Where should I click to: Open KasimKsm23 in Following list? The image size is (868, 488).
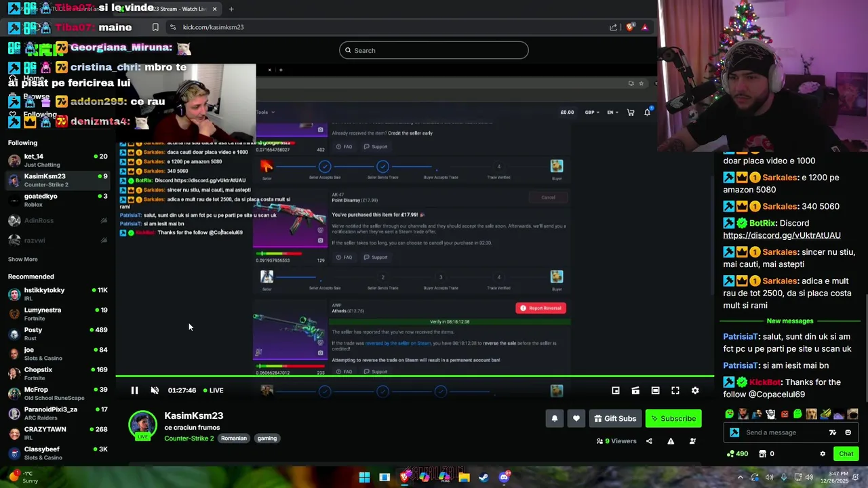[58, 180]
